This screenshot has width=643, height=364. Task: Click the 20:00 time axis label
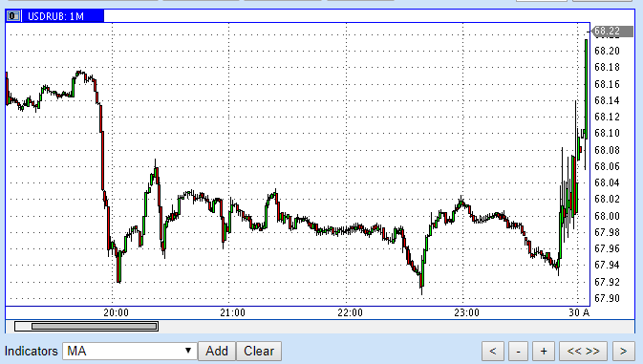pyautogui.click(x=116, y=312)
